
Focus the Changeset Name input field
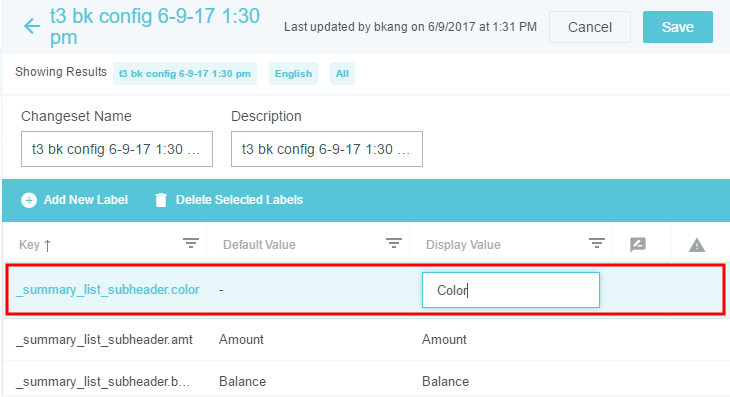[x=117, y=149]
